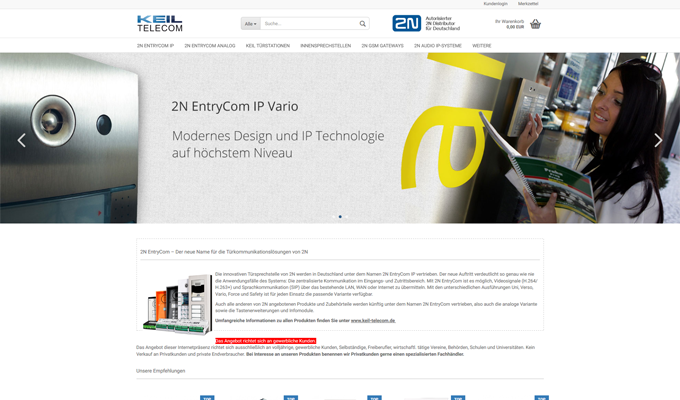Screen dimensions: 680x400
Task: Open the INNENSPRECHSTELLEN menu
Action: (326, 46)
